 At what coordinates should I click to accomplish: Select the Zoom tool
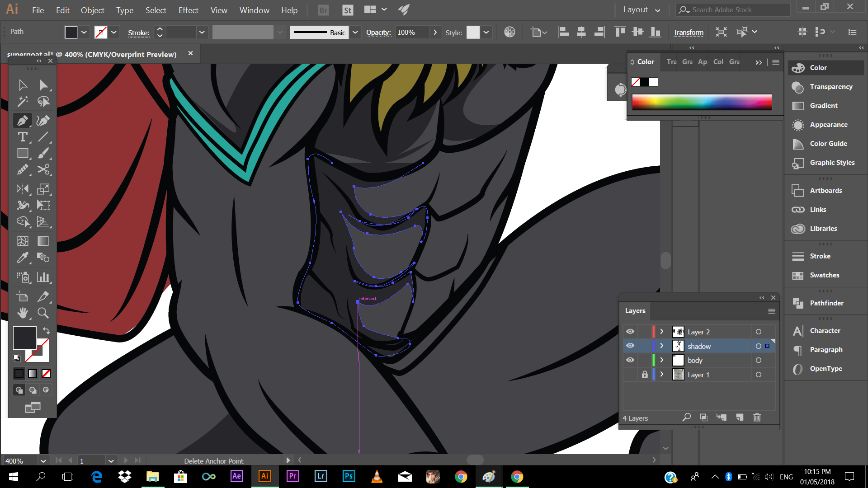43,313
